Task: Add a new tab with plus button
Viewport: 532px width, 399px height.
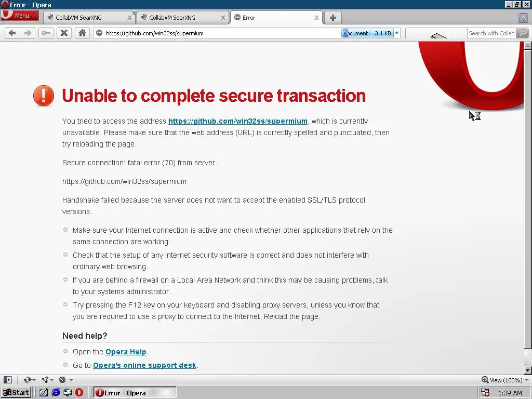Action: click(x=333, y=18)
